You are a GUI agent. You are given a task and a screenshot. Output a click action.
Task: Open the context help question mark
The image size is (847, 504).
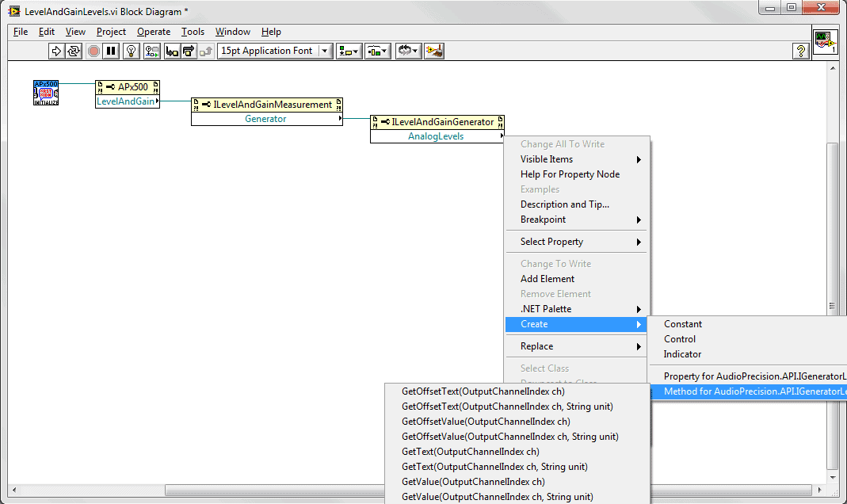coord(801,51)
